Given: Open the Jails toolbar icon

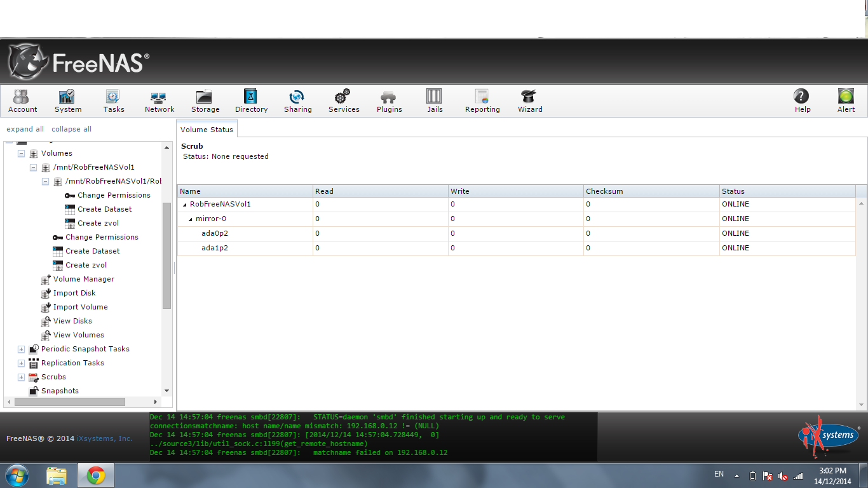Looking at the screenshot, I should tap(435, 100).
